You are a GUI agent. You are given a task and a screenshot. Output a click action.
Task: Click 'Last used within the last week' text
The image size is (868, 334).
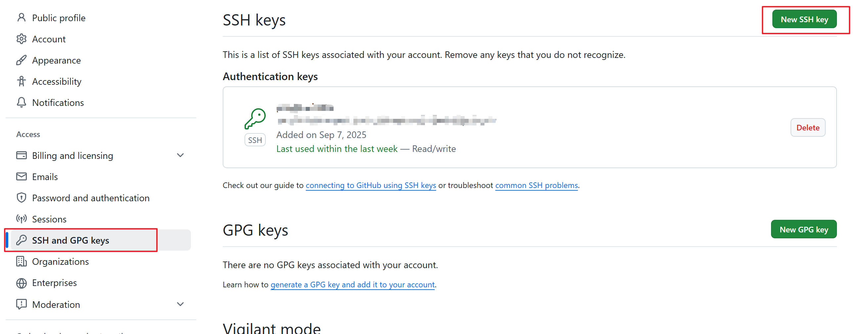(x=337, y=149)
